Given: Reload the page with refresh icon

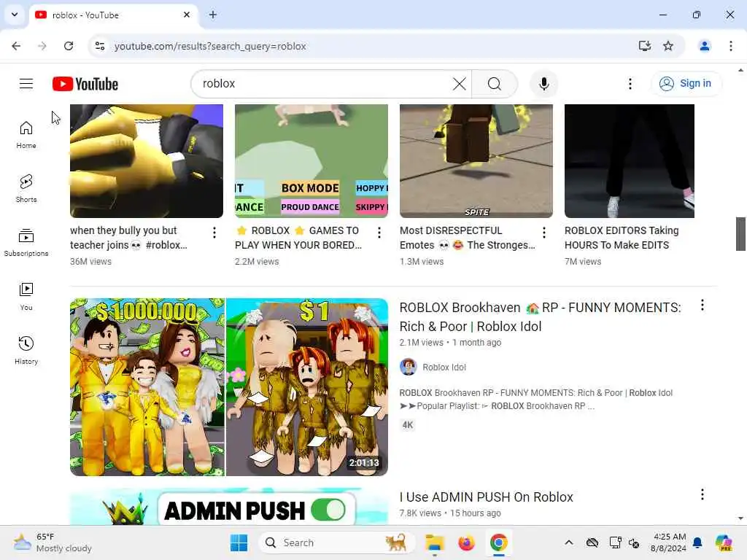Looking at the screenshot, I should [x=69, y=46].
